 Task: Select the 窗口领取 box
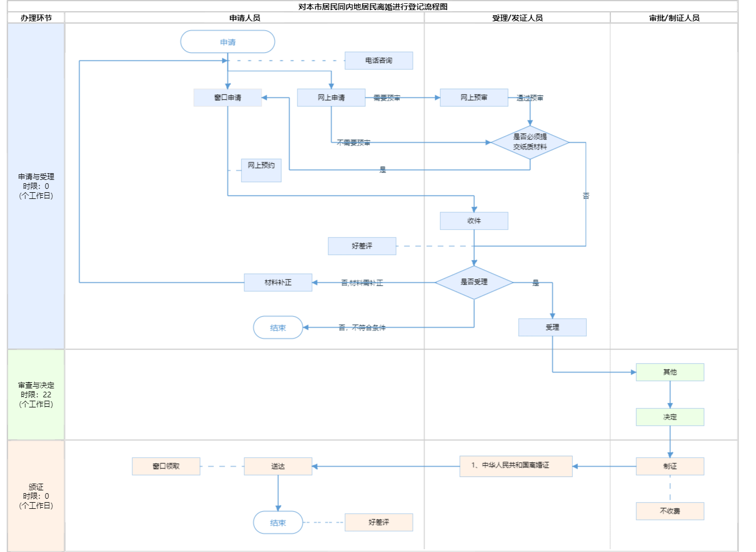coord(166,466)
